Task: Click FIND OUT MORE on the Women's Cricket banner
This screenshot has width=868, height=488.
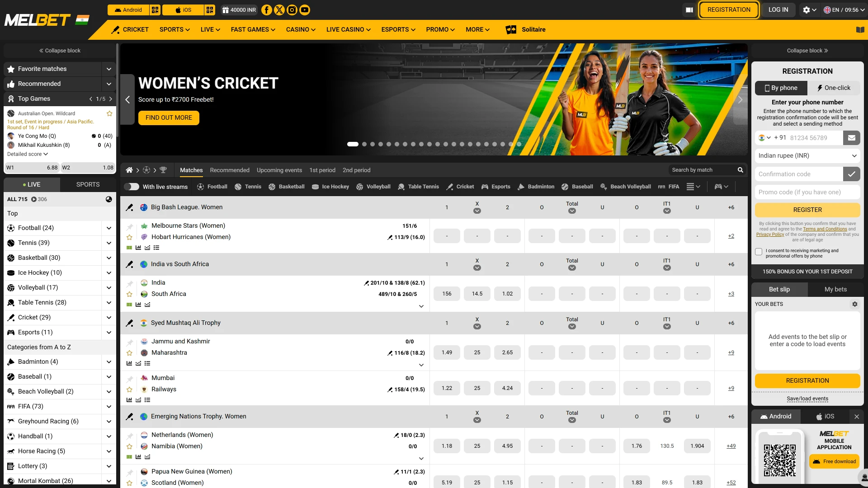Action: click(x=168, y=118)
